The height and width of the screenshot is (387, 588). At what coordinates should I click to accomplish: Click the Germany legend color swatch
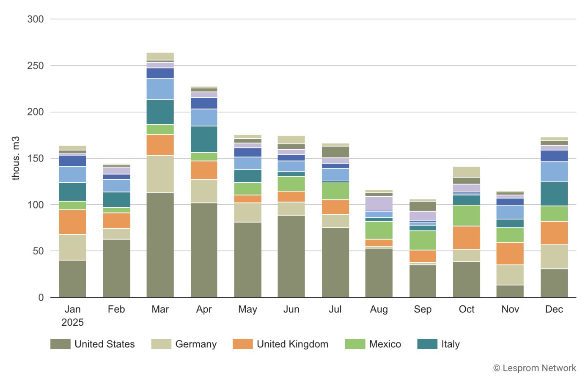click(x=161, y=344)
